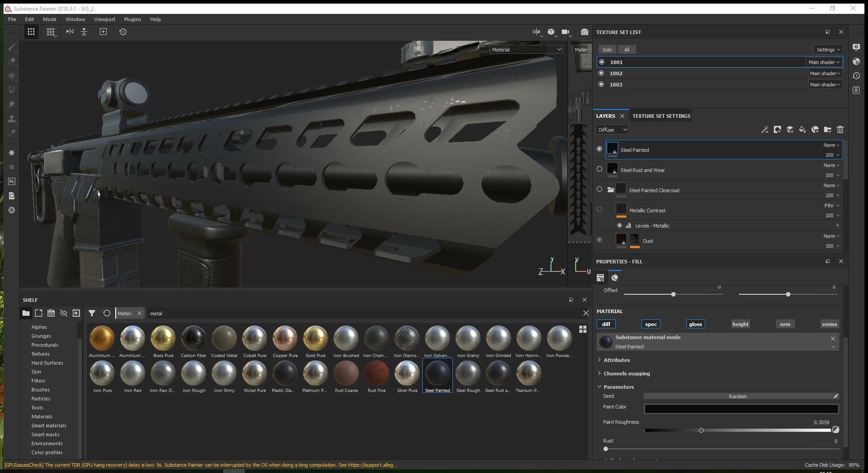Toggle texture set 1002 visibility

(602, 73)
